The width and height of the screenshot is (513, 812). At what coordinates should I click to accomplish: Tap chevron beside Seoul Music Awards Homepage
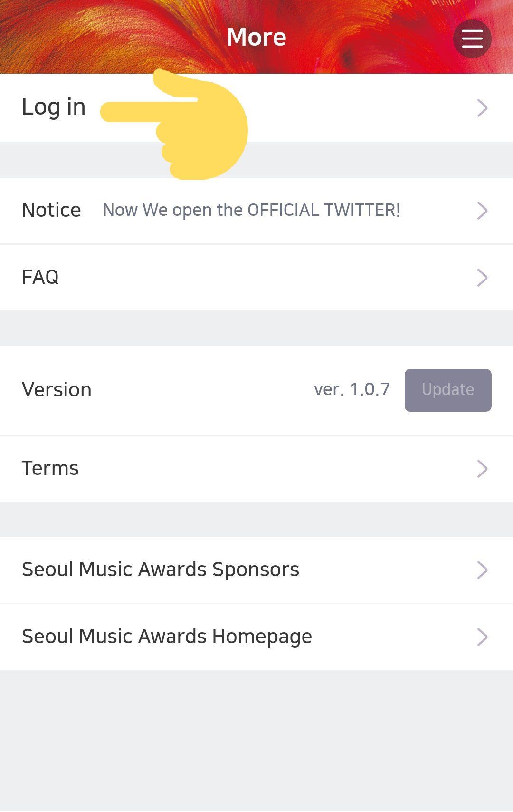[x=482, y=637]
